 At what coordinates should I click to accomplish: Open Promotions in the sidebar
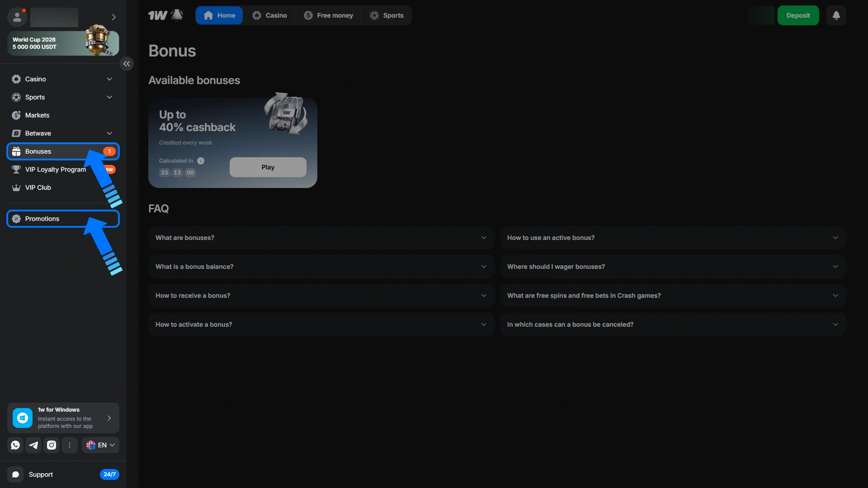(x=63, y=219)
